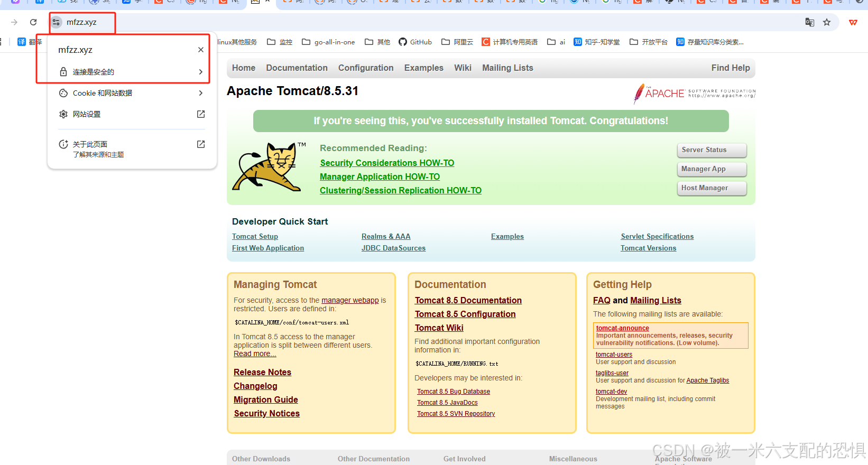This screenshot has height=465, width=868.
Task: Open Wiki in Tomcat nav bar
Action: pyautogui.click(x=463, y=68)
